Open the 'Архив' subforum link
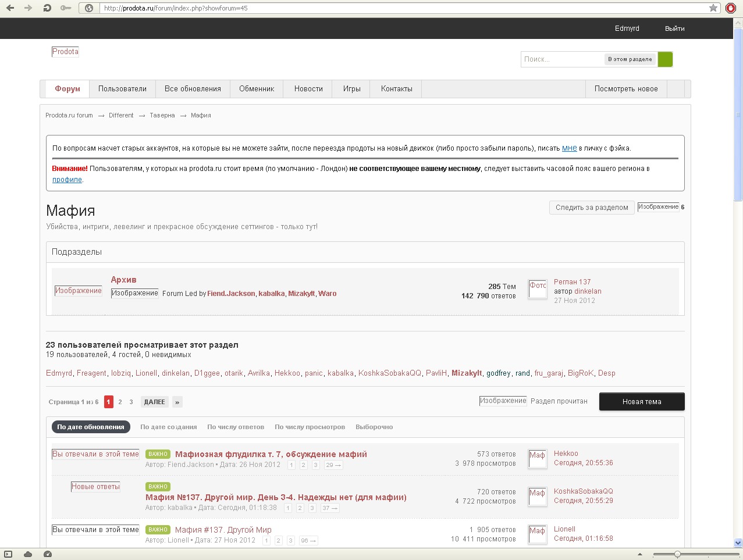Viewport: 743px width, 560px height. tap(123, 280)
